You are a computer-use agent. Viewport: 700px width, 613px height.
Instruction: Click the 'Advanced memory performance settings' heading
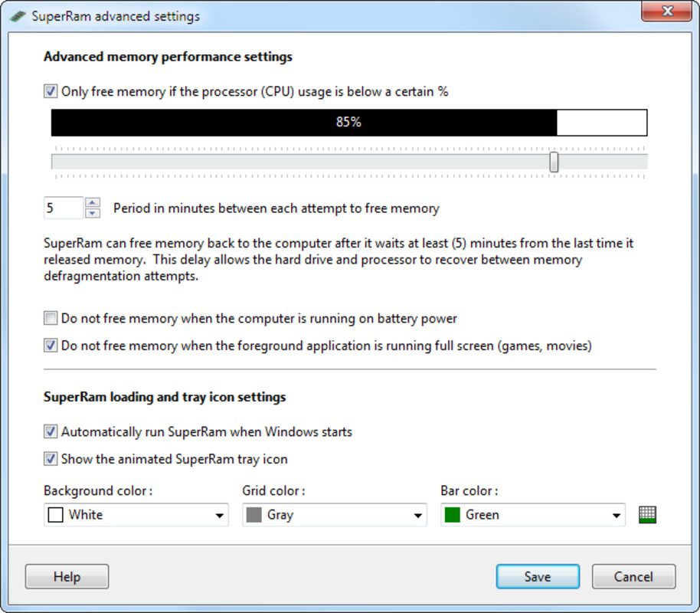click(x=168, y=57)
